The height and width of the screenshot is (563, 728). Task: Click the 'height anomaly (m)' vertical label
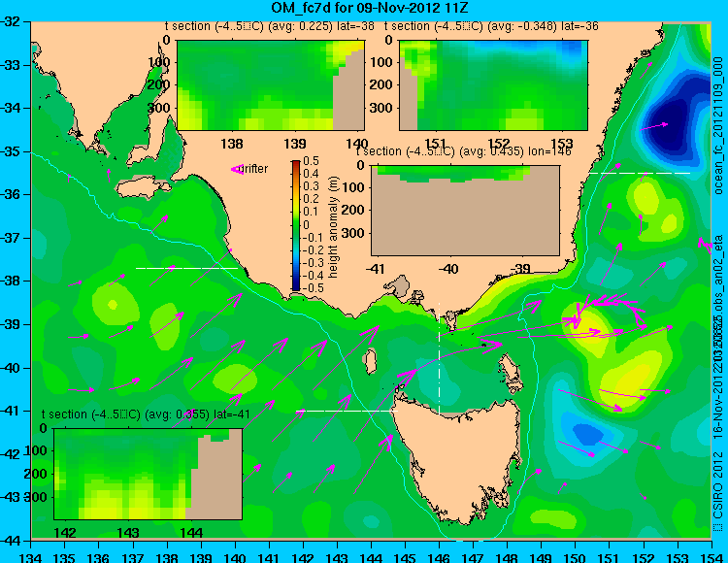(333, 227)
